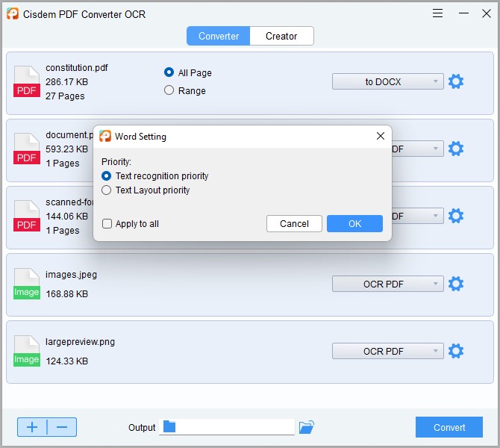This screenshot has width=500, height=448.
Task: Select the constitution.pdf file name
Action: coord(77,68)
